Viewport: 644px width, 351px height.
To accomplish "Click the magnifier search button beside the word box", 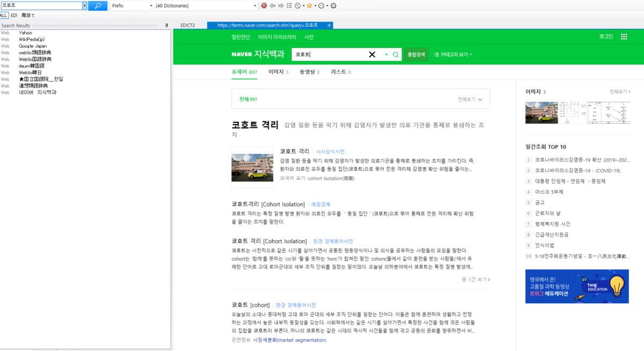I will click(98, 5).
